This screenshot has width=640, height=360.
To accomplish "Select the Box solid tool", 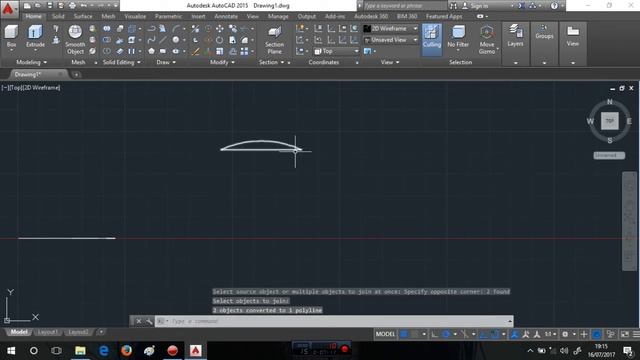I will pos(11,36).
